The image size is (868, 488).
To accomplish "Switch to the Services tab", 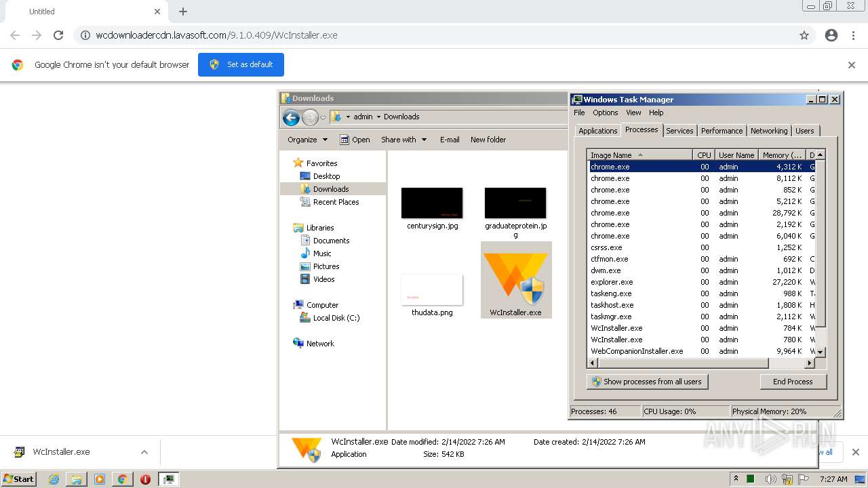I will 679,131.
